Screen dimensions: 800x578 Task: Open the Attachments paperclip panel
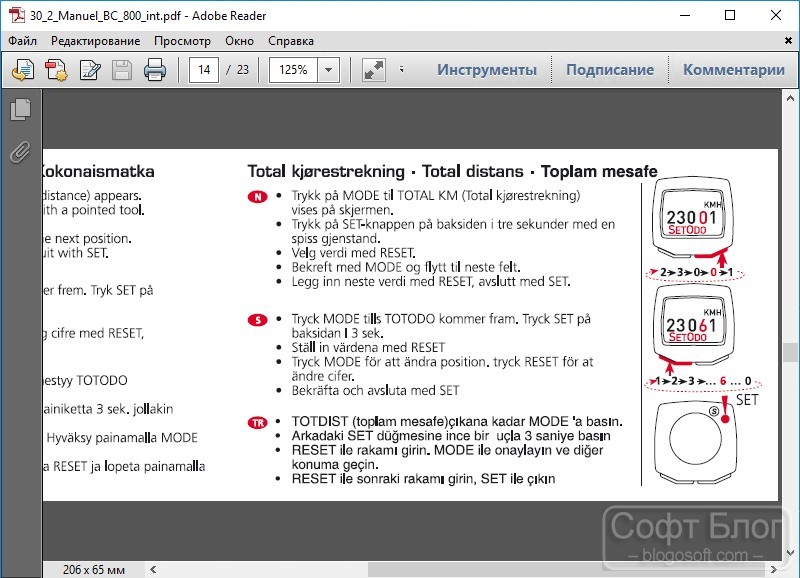pyautogui.click(x=20, y=152)
